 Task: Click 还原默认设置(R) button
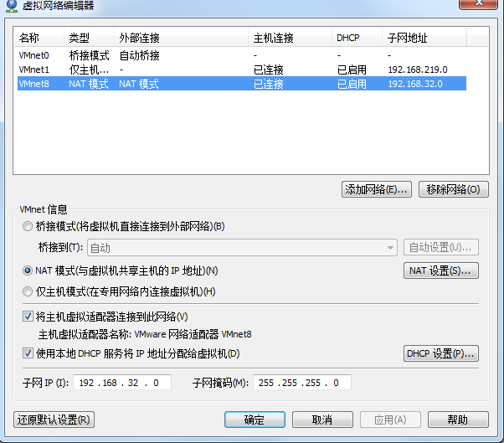click(x=54, y=420)
